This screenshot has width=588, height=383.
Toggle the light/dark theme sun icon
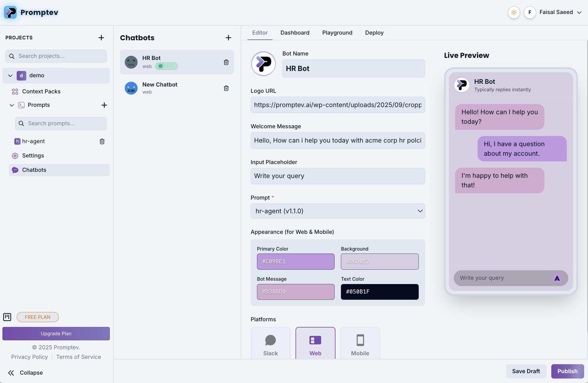click(514, 13)
